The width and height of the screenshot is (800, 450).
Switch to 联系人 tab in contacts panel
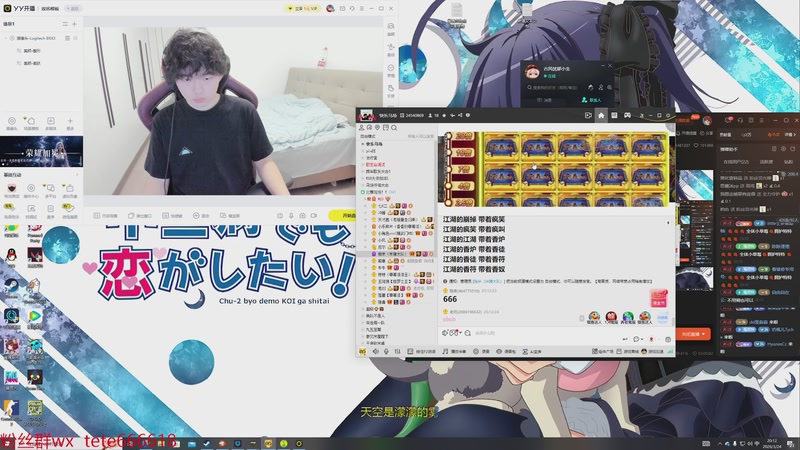[x=591, y=100]
